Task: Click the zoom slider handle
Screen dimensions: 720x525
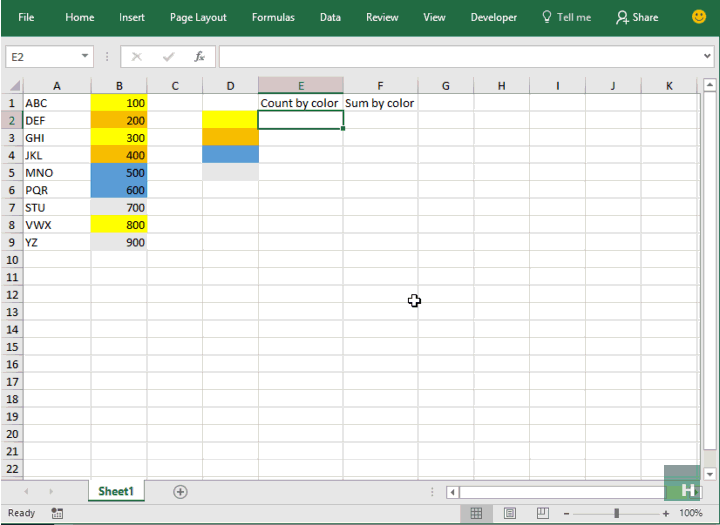Action: click(616, 513)
